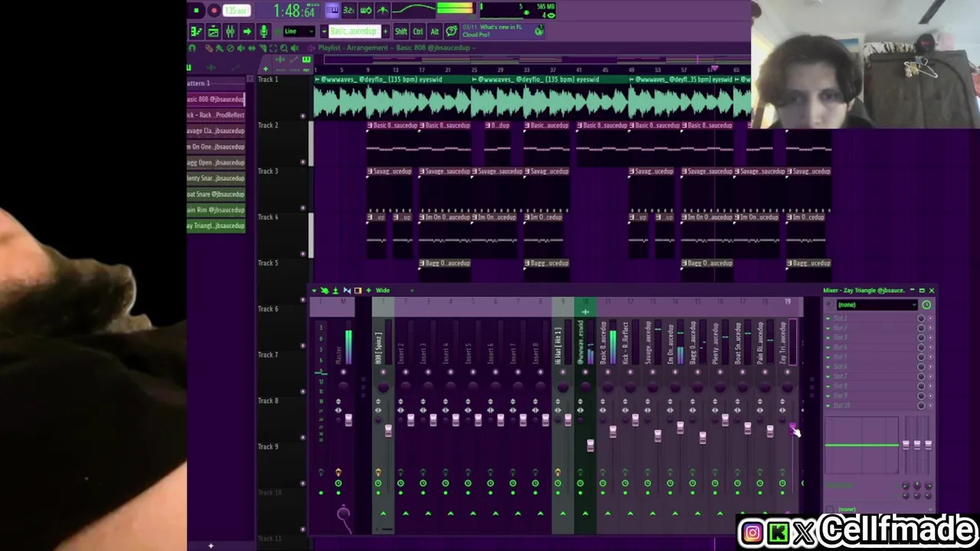Mute Track 1 using its dot toggle
980x551 pixels.
pos(303,116)
